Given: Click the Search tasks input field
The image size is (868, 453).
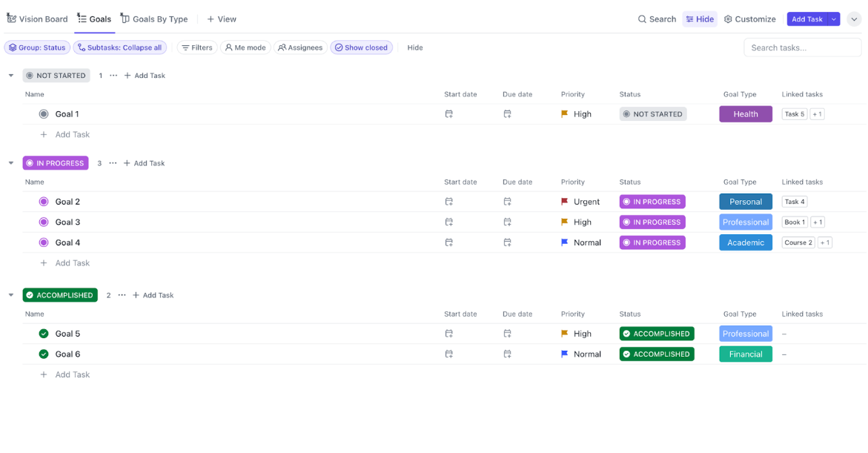Looking at the screenshot, I should (x=802, y=47).
